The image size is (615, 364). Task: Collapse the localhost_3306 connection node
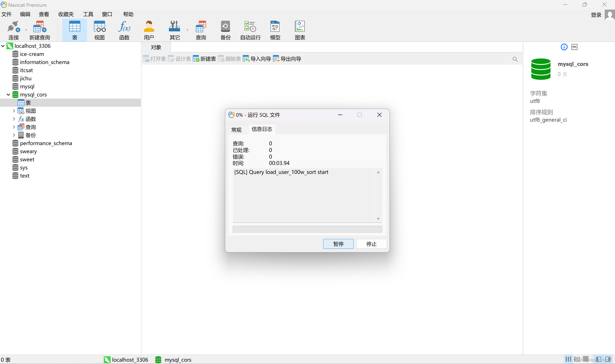click(x=3, y=46)
